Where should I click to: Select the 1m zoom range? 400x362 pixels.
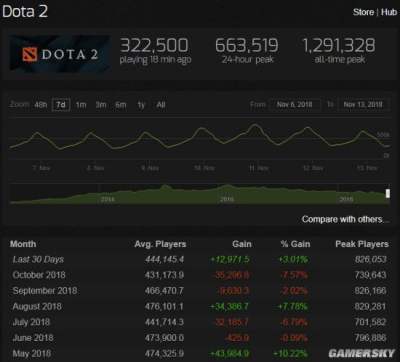(81, 105)
